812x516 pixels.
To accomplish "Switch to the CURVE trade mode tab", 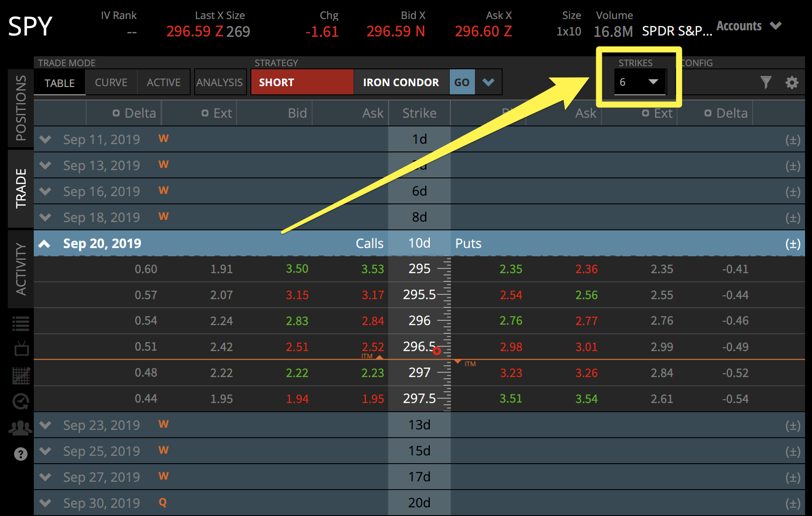I will tap(111, 82).
